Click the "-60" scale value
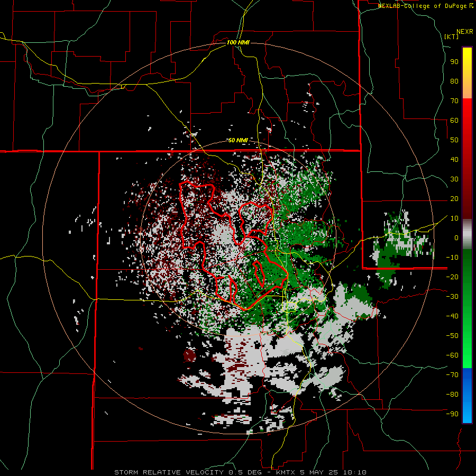Viewport: 476px width, 476px height. pyautogui.click(x=452, y=355)
